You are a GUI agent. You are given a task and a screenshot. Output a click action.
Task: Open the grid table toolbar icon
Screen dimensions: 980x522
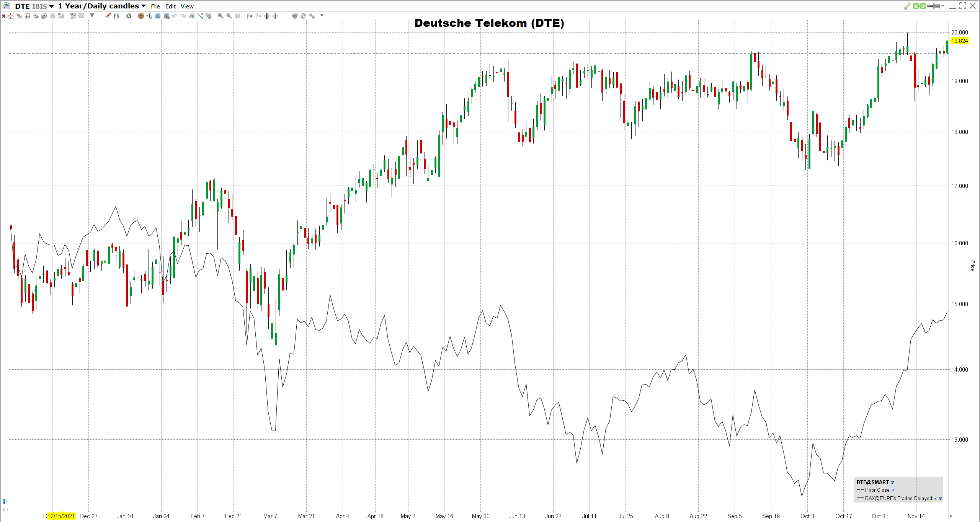27,16
